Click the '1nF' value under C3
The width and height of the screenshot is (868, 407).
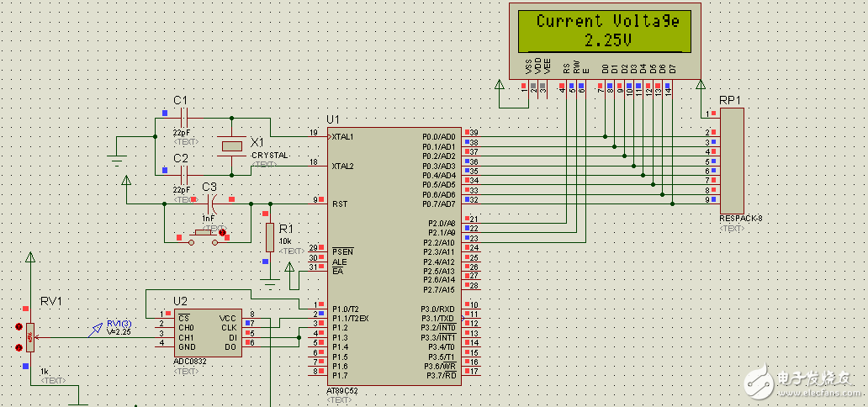tap(208, 219)
